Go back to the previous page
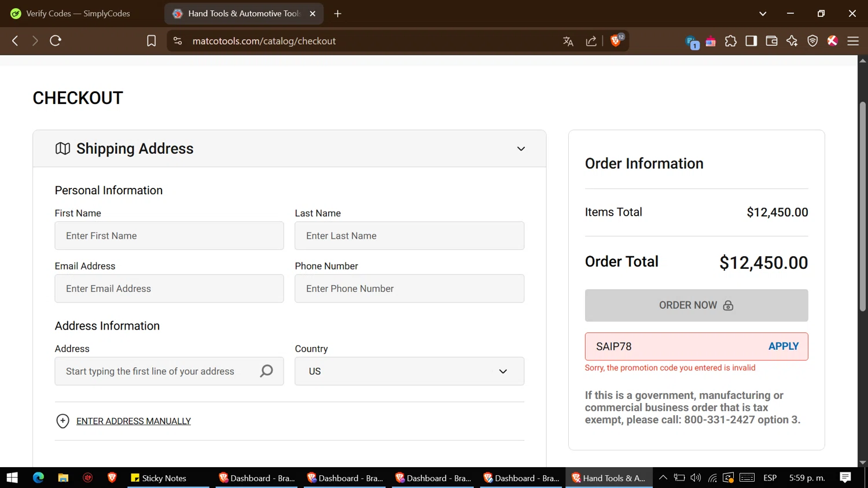 coord(15,41)
